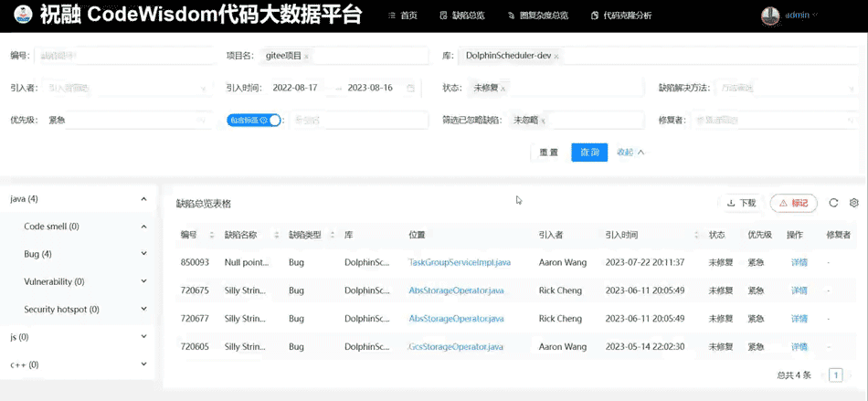Click the Null point... defect name
Screen dimensions: 868x401
pos(247,262)
